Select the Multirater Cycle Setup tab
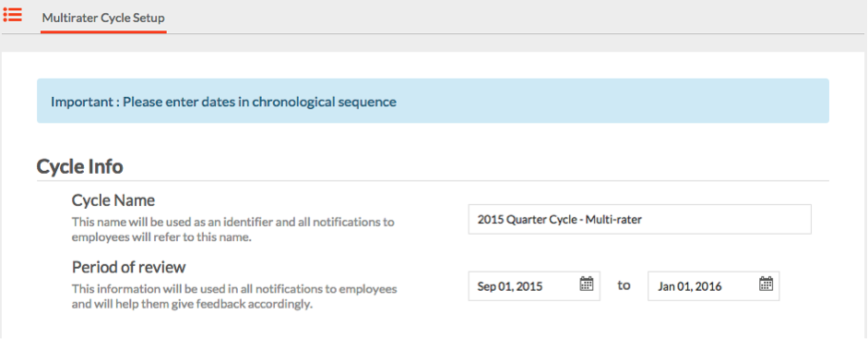 (103, 18)
